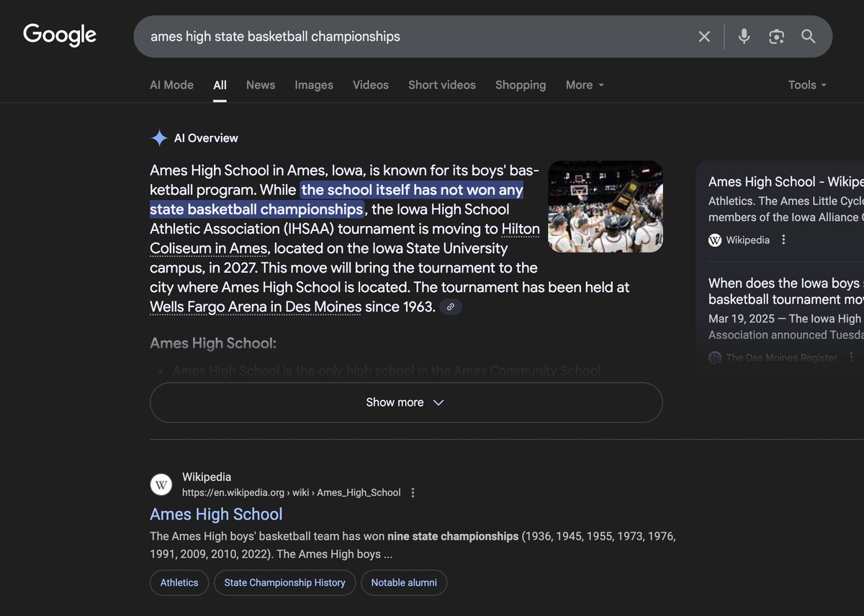Image resolution: width=864 pixels, height=616 pixels.
Task: Open the Images tab
Action: coord(314,85)
